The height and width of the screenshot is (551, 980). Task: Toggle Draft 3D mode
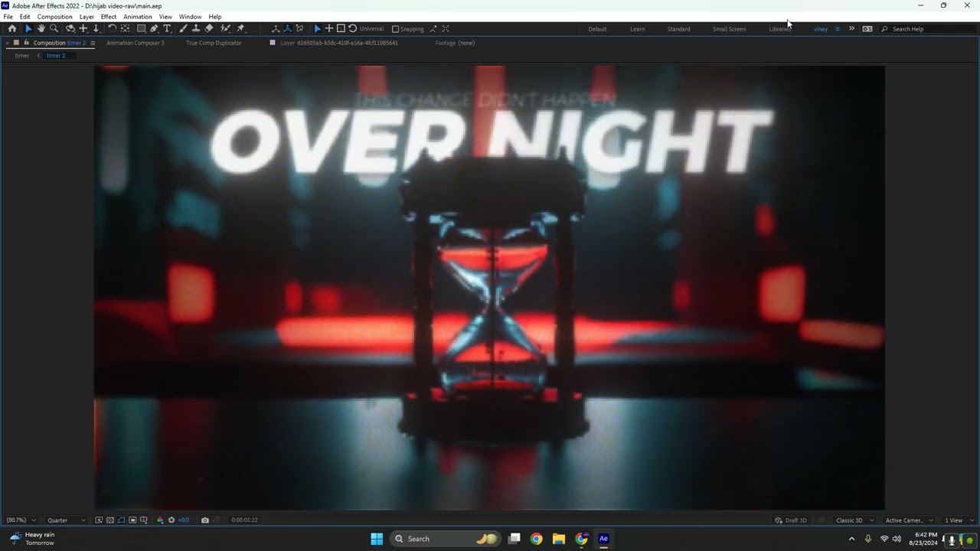click(x=791, y=520)
